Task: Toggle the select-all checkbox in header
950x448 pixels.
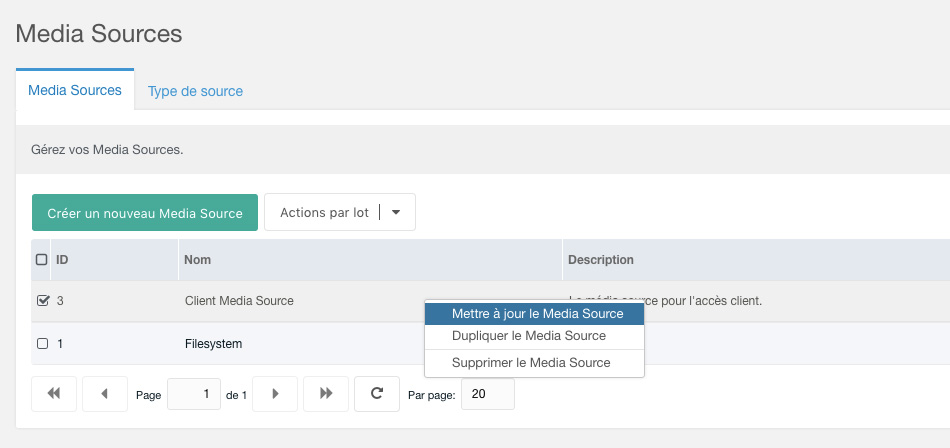Action: pos(42,259)
